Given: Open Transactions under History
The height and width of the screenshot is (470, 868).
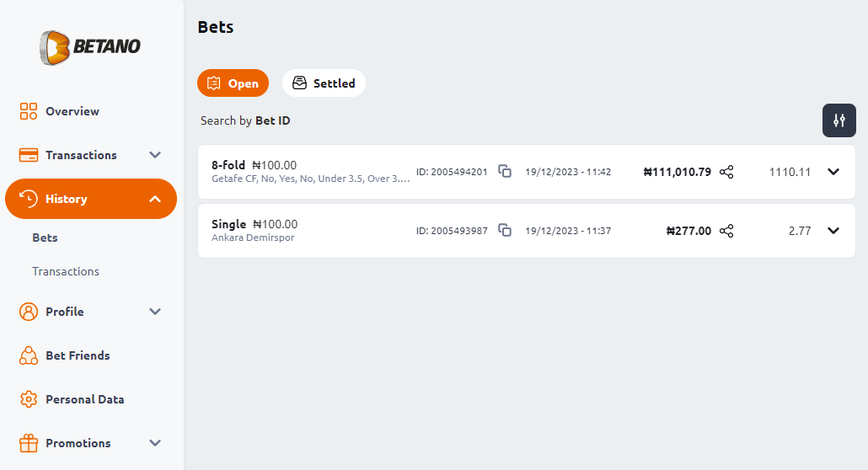Looking at the screenshot, I should tap(66, 271).
